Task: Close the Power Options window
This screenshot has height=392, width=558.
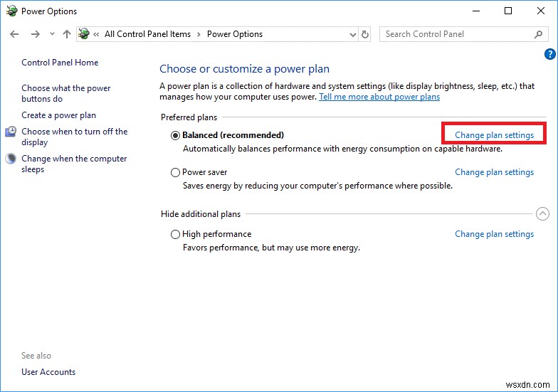Action: click(x=541, y=11)
